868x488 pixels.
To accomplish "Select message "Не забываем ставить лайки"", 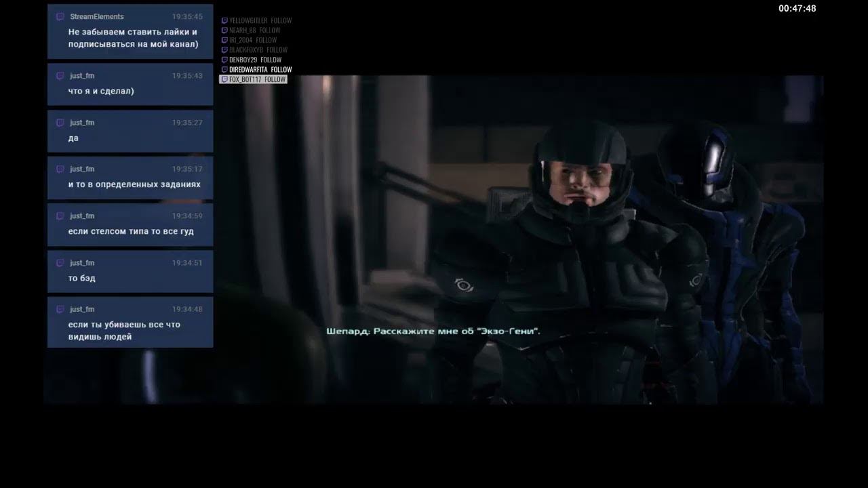I will (134, 38).
